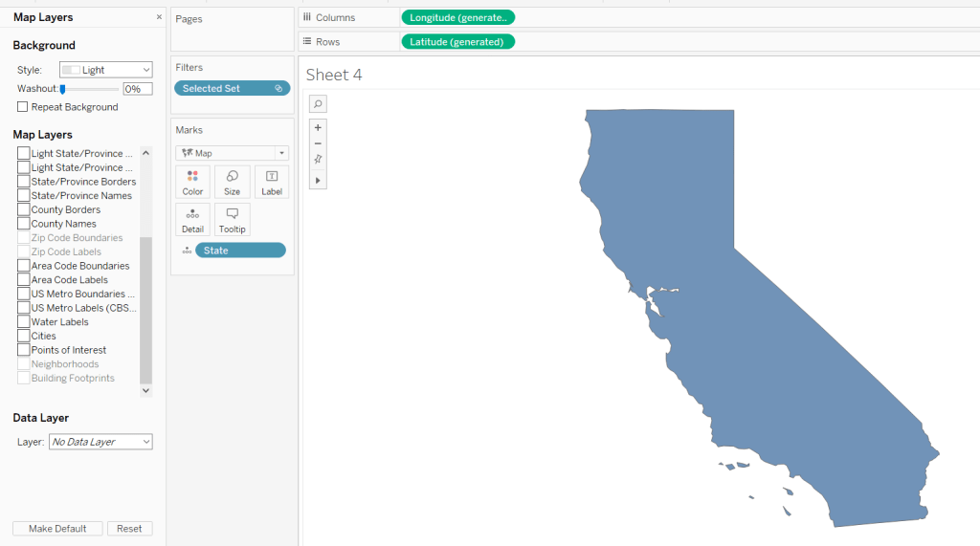
Task: Open the Map mark type dropdown
Action: (233, 153)
